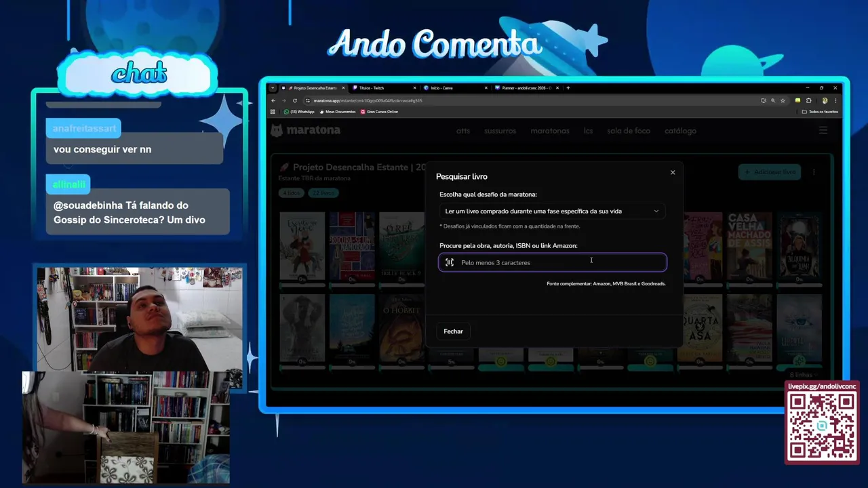Open the tab search dropdown arrow
Image resolution: width=868 pixels, height=488 pixels.
[273, 88]
